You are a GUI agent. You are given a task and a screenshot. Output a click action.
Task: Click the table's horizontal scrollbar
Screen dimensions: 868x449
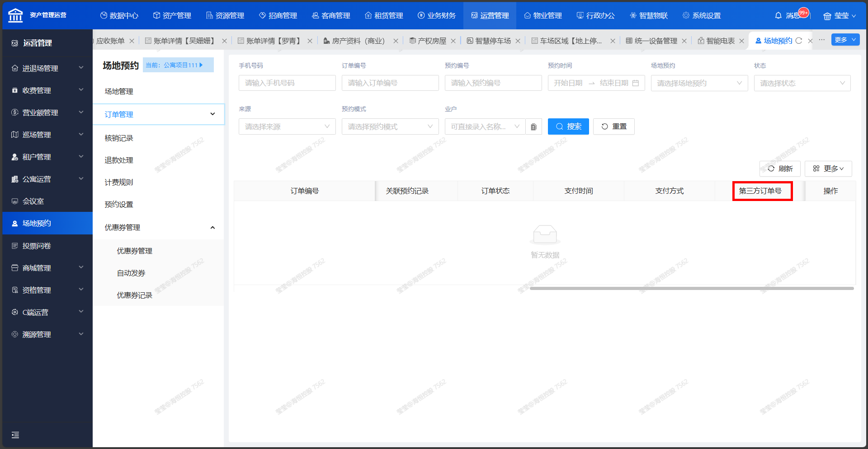(x=692, y=288)
